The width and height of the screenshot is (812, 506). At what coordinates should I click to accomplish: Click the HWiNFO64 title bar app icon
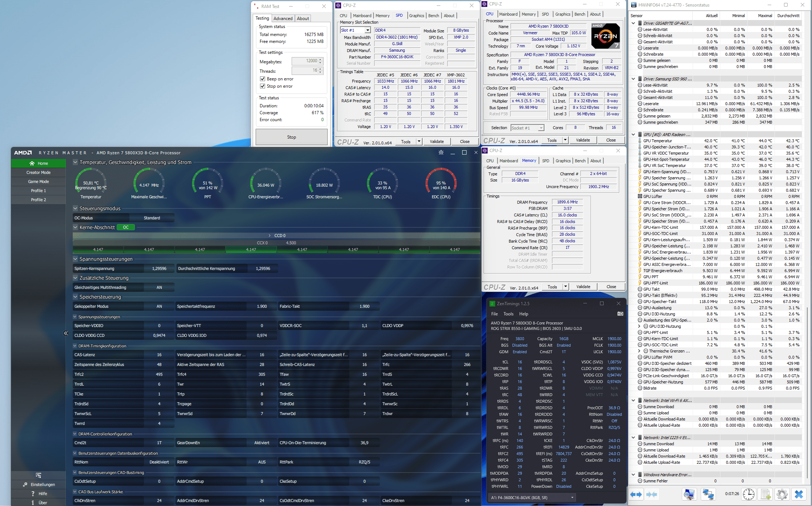634,5
